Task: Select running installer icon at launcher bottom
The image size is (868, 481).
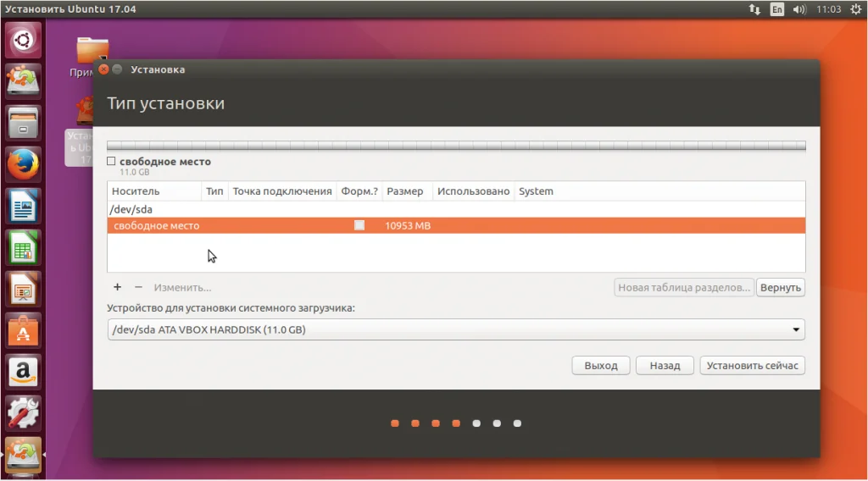Action: coord(23,455)
